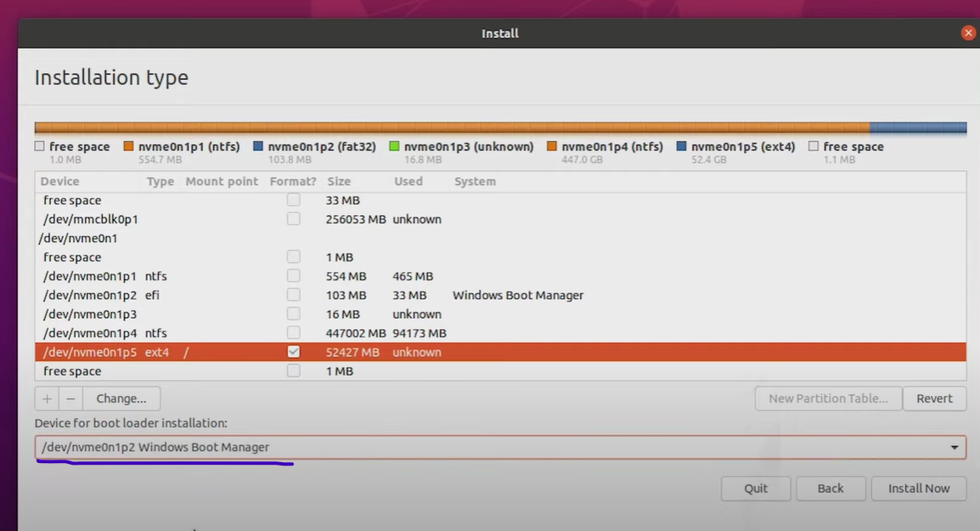Click the Size column header
This screenshot has width=980, height=531.
click(339, 181)
